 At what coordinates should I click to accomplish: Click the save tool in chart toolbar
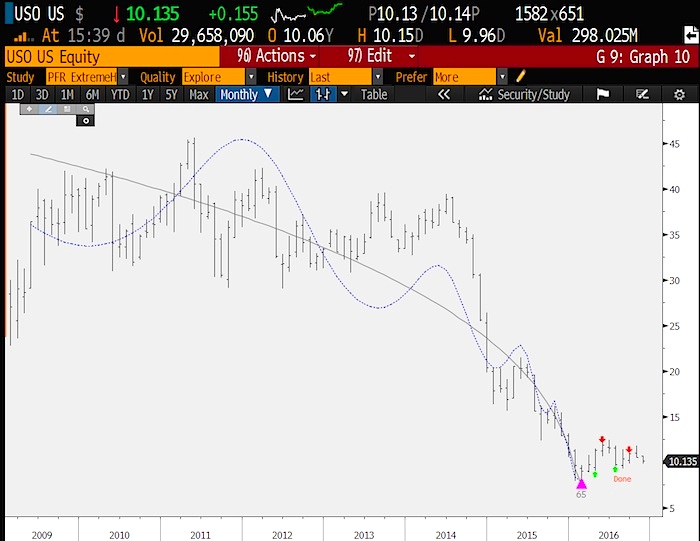pyautogui.click(x=67, y=109)
